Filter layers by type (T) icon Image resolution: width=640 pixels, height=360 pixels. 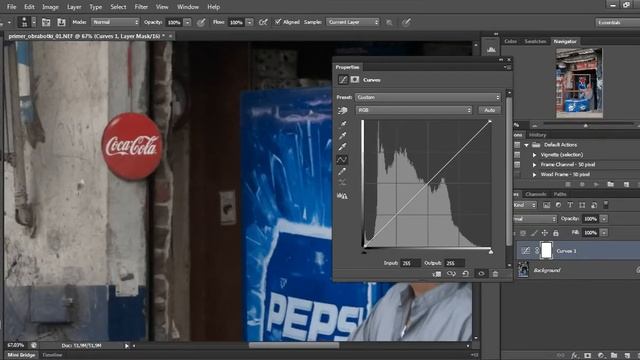(x=570, y=205)
